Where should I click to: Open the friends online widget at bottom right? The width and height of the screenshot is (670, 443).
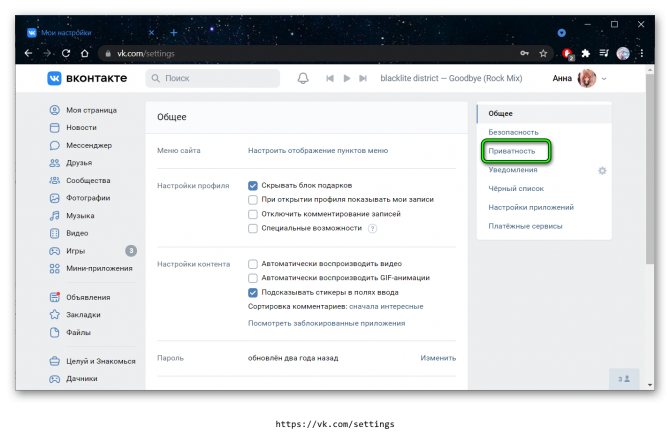[624, 379]
